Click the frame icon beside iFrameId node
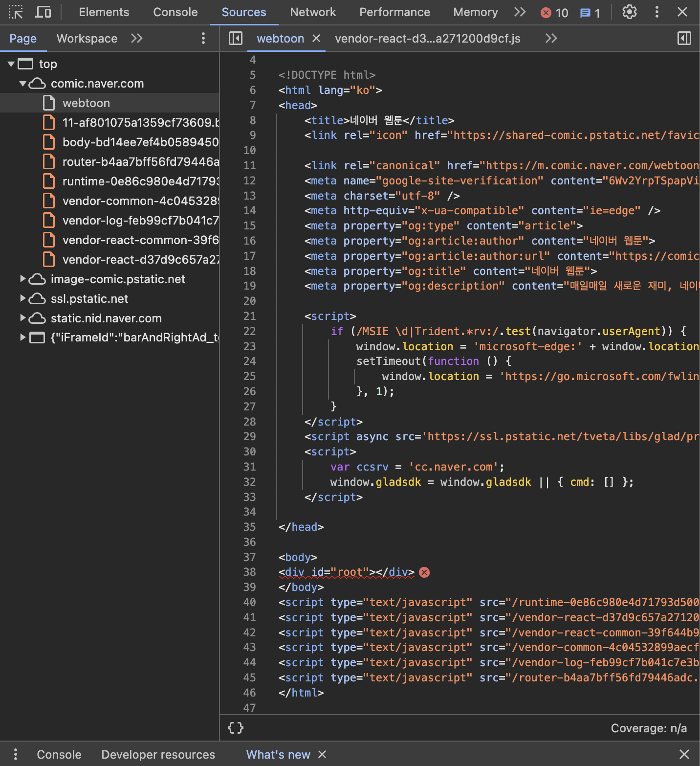 tap(37, 338)
